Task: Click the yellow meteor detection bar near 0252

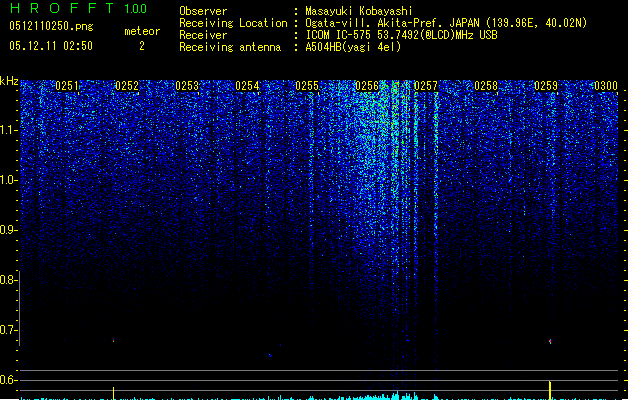Action: click(x=114, y=393)
